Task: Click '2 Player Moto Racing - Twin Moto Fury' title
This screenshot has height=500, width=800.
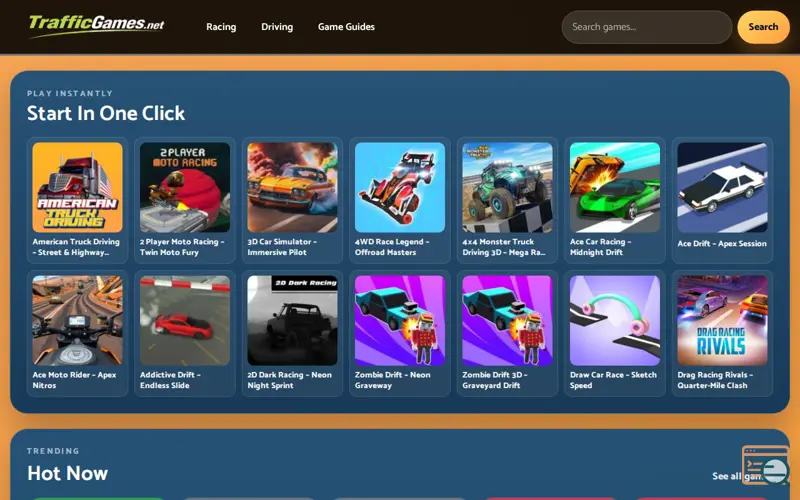Action: click(182, 247)
